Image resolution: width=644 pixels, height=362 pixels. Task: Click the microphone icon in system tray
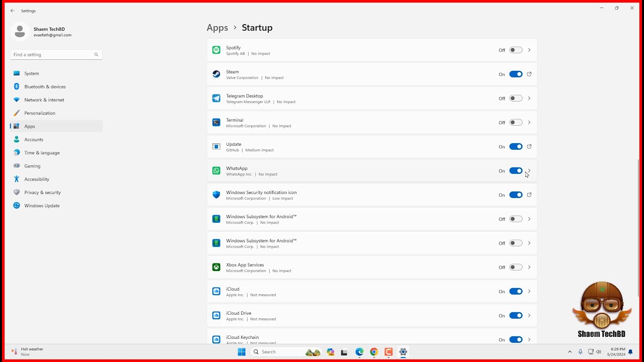point(580,352)
